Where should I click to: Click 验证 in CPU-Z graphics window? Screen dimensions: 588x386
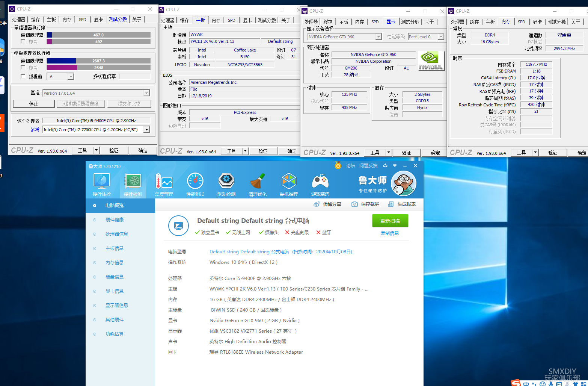pos(406,153)
